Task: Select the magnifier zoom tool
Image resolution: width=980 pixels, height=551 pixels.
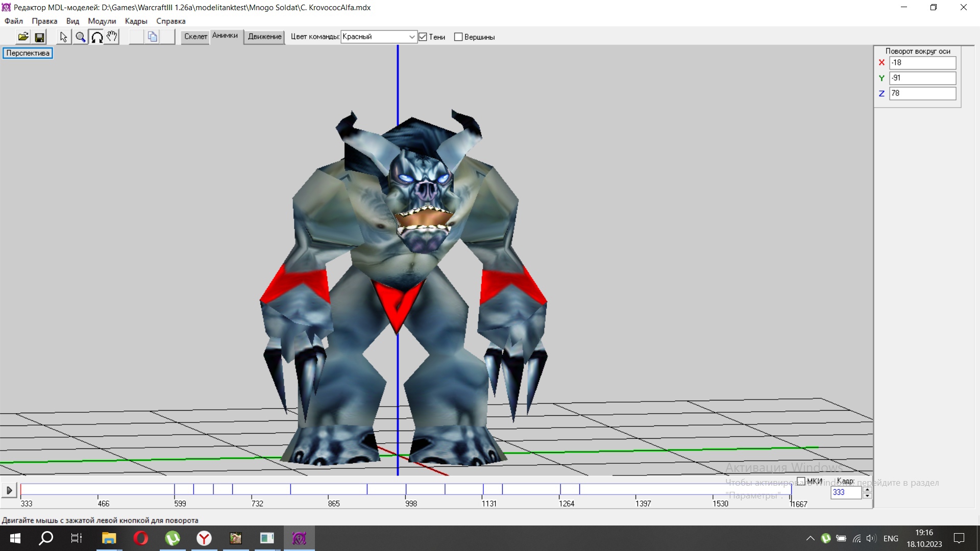Action: tap(80, 37)
